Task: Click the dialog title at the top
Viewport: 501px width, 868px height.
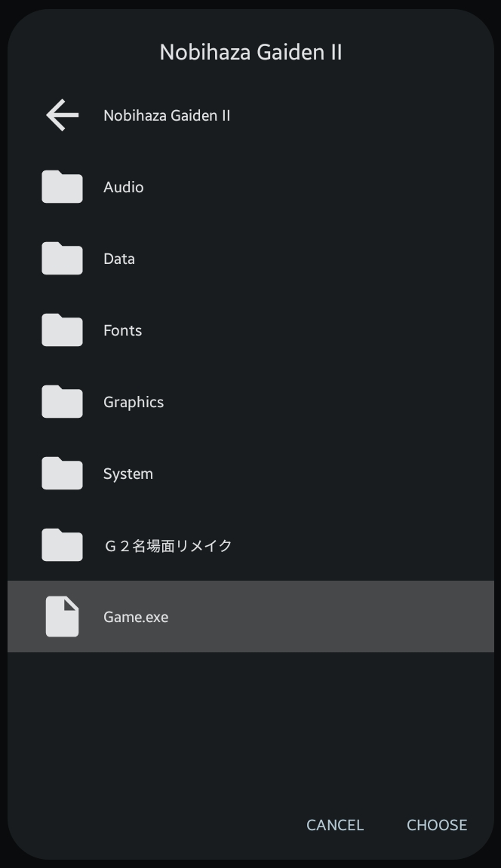Action: coord(250,52)
